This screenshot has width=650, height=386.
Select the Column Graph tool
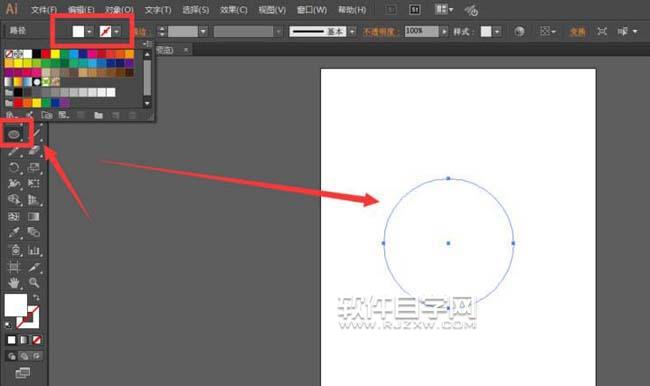click(x=34, y=250)
